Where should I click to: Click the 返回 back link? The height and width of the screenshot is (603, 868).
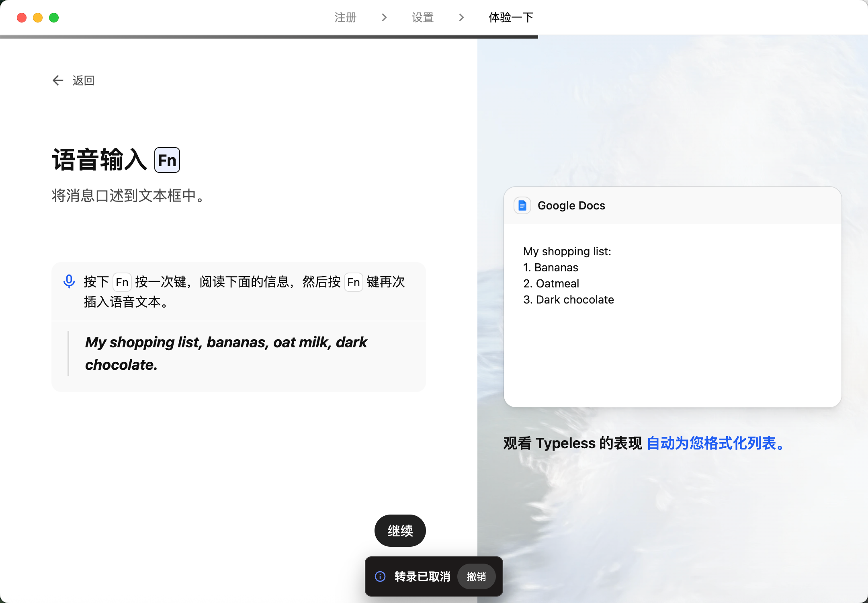click(83, 80)
